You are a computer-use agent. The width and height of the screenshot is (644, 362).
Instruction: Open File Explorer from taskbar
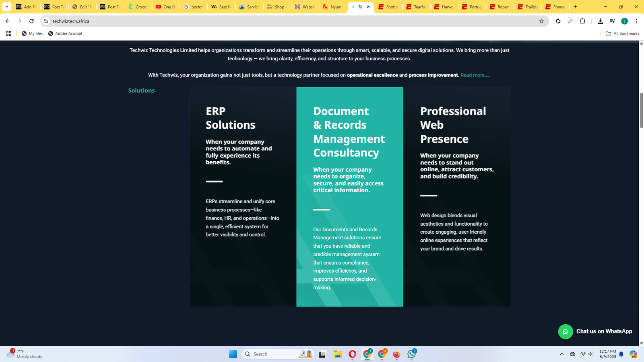click(337, 354)
